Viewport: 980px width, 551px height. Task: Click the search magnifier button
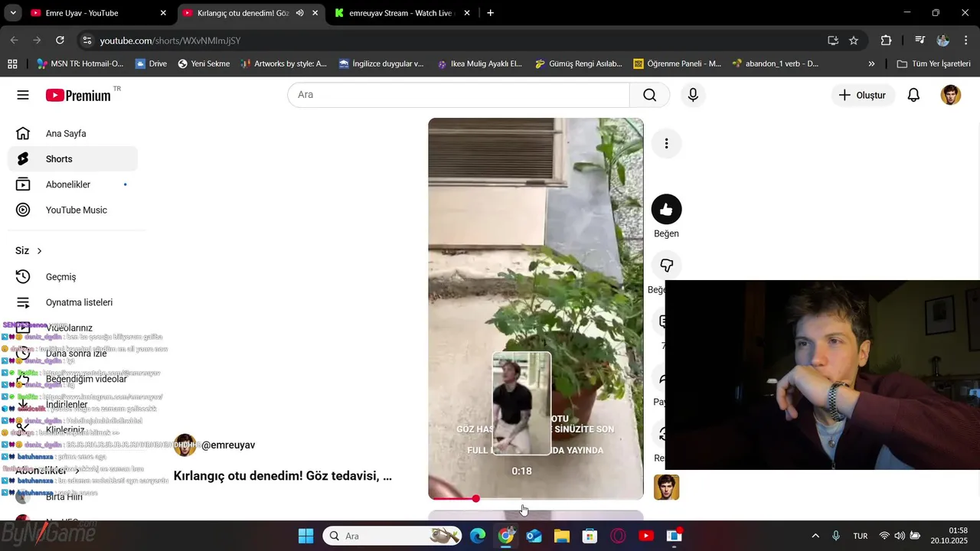(x=649, y=95)
